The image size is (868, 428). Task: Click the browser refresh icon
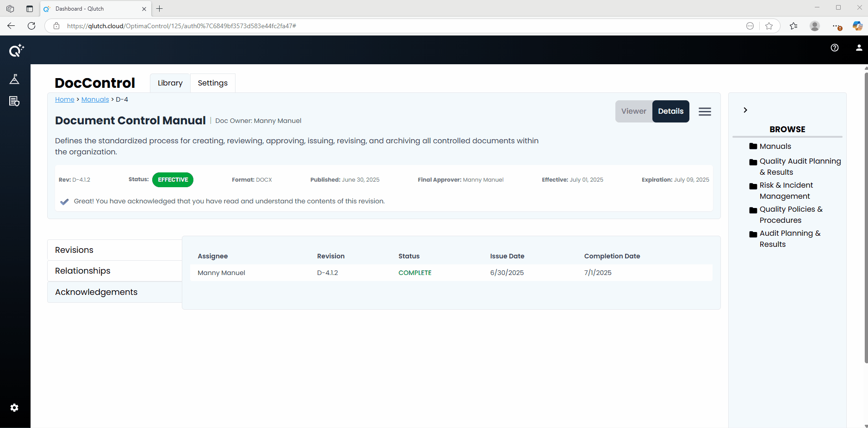(31, 26)
